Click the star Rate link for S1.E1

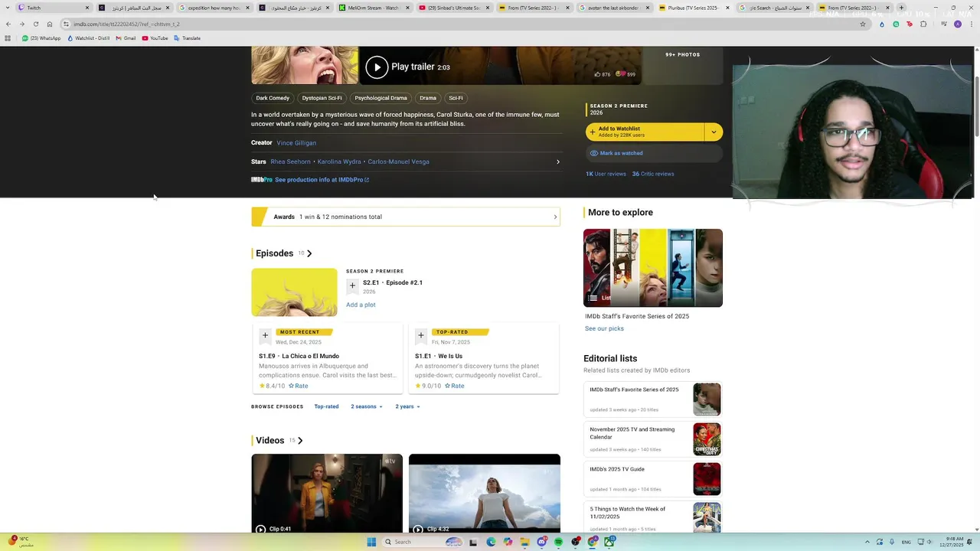[454, 386]
